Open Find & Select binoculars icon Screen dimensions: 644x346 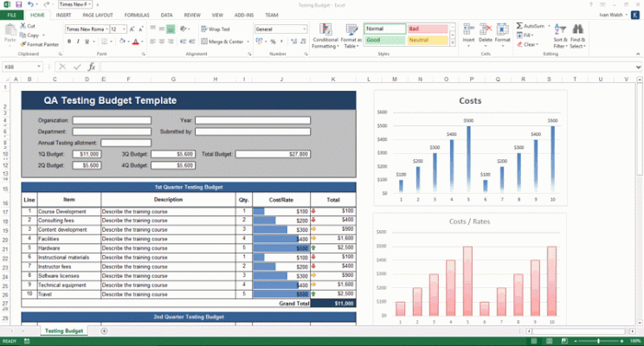[577, 29]
